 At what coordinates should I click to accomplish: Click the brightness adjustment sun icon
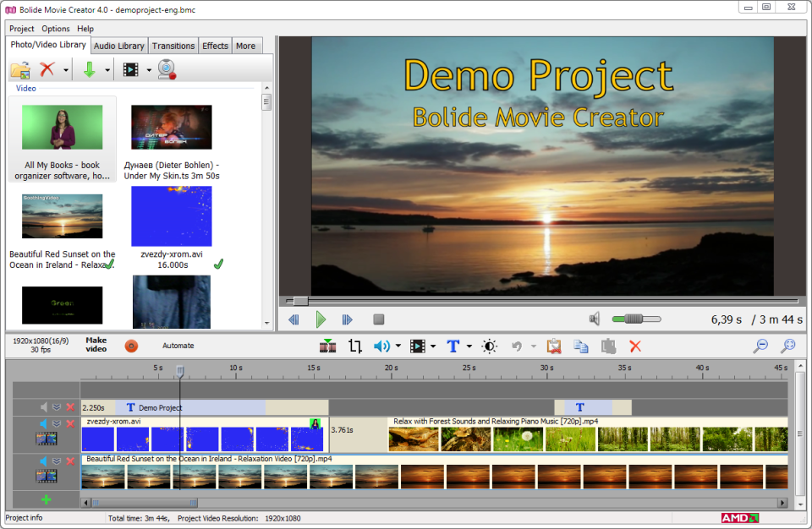click(490, 346)
